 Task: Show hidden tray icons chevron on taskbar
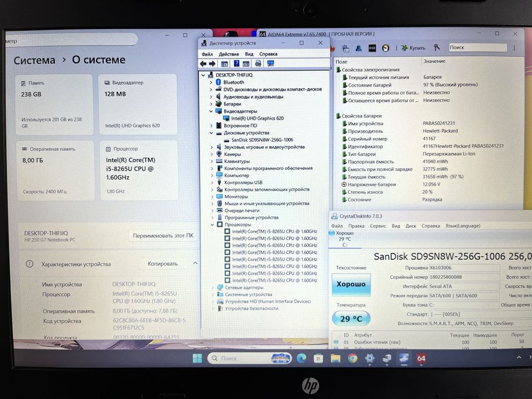(519, 357)
